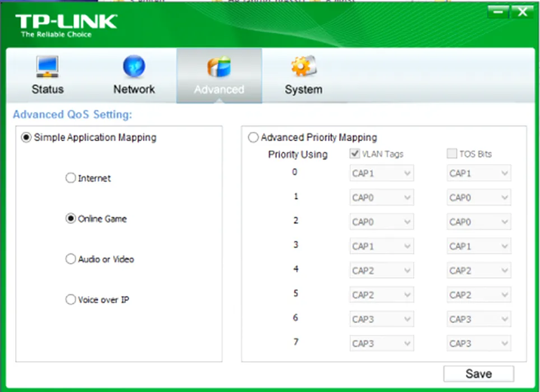The width and height of the screenshot is (540, 392).
Task: Open VLAN Tags dropdown for priority 0
Action: coord(381,174)
